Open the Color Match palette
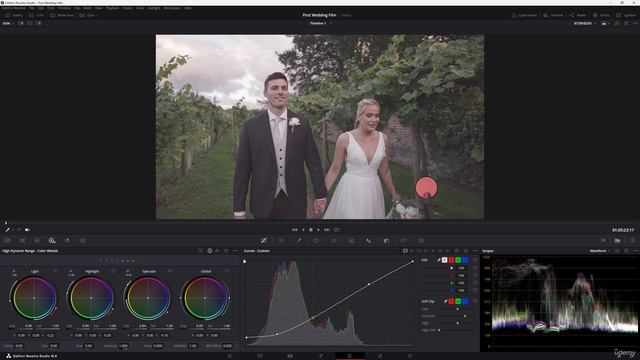Screen dimensions: 640x360 22,240
